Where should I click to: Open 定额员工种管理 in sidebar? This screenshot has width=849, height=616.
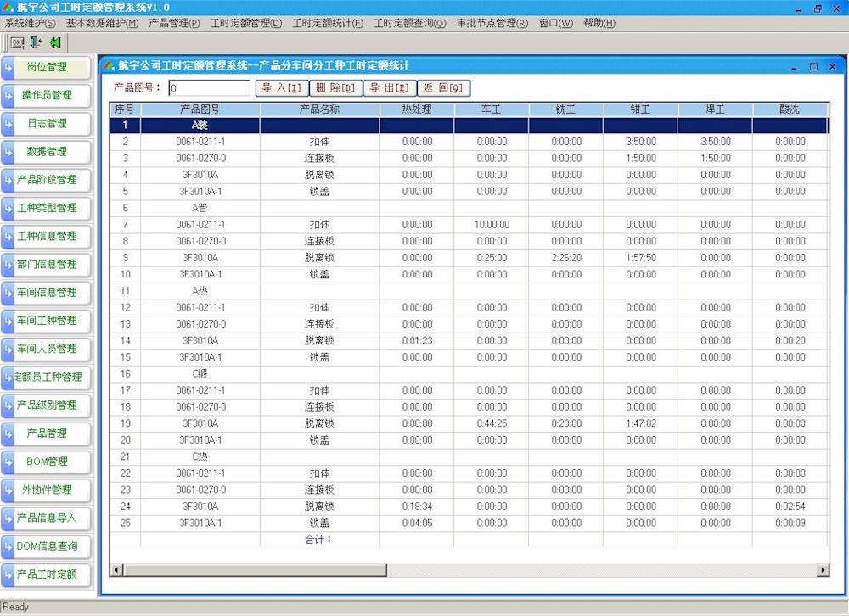(x=47, y=377)
